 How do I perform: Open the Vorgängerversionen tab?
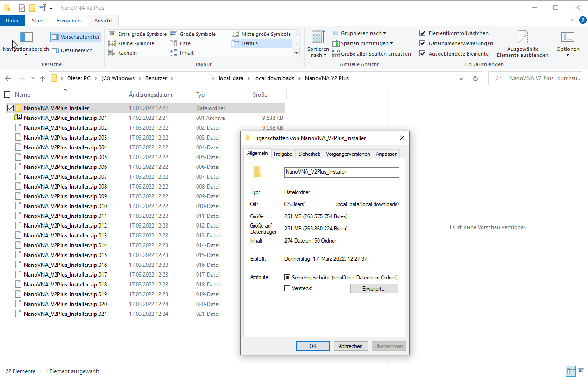pos(348,154)
